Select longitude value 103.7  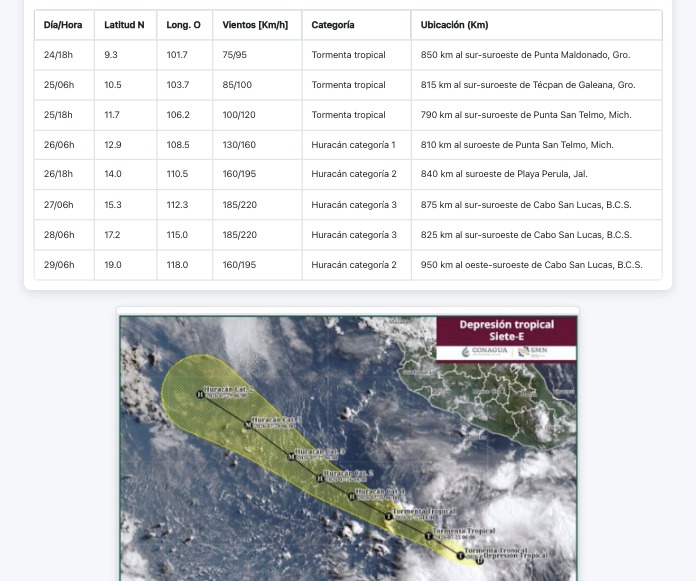pyautogui.click(x=178, y=85)
